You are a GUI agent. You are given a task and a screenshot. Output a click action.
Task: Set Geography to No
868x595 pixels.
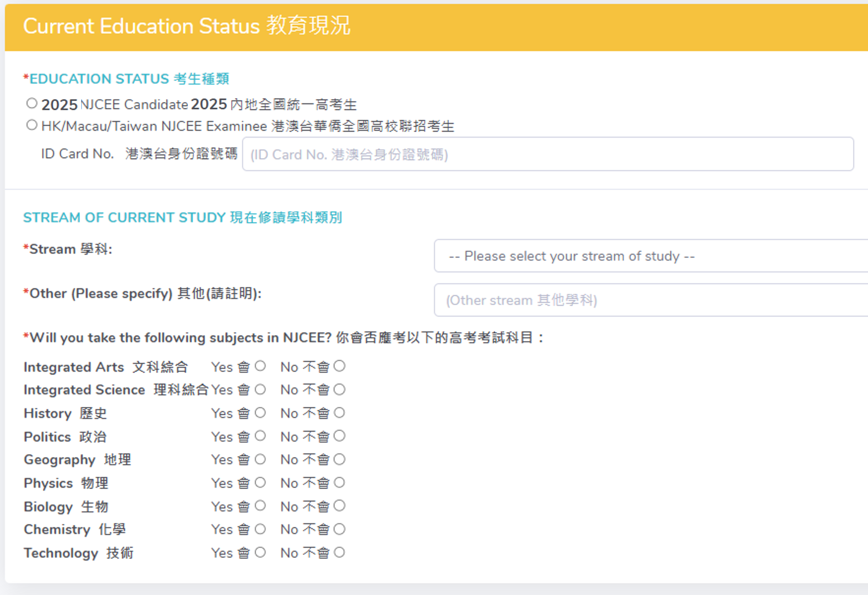coord(339,459)
